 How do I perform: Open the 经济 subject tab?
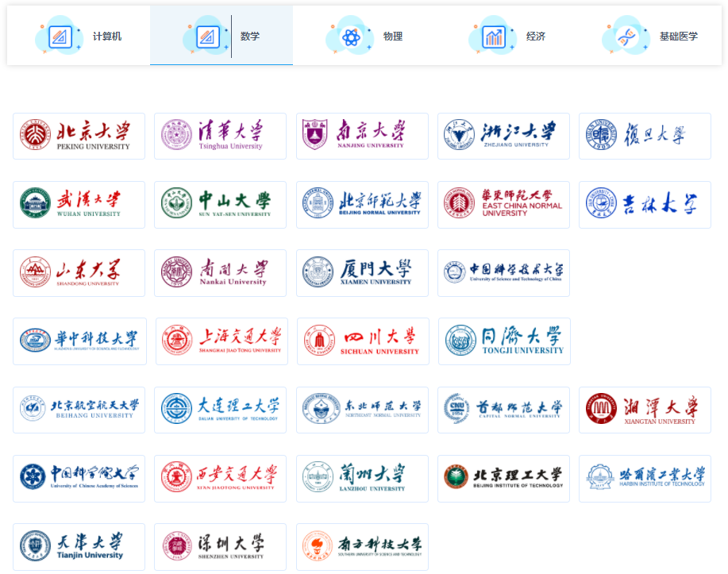tap(507, 36)
